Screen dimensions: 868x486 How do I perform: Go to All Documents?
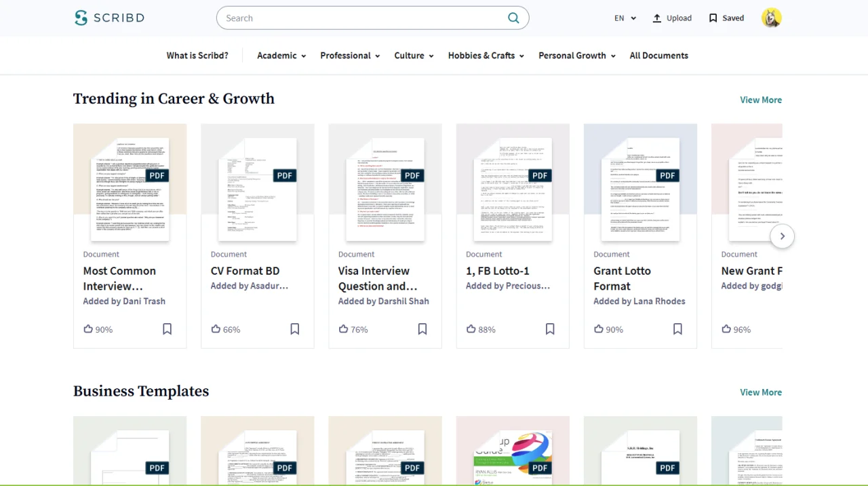[x=658, y=56]
